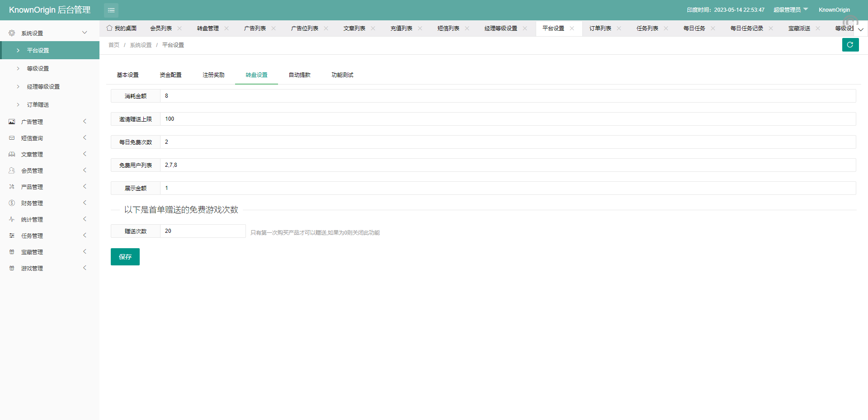Image resolution: width=868 pixels, height=420 pixels.
Task: Close the 转盘管理 tab
Action: [226, 28]
